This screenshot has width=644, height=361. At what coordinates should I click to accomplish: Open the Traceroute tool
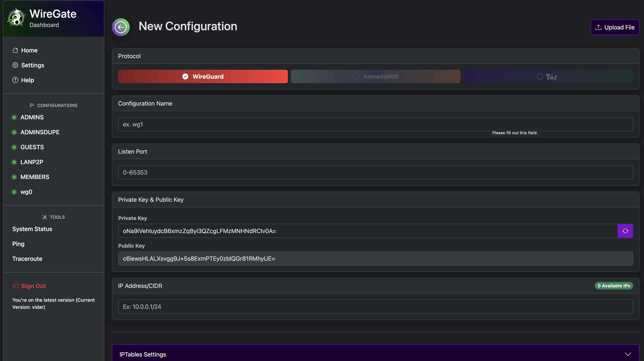click(x=27, y=259)
